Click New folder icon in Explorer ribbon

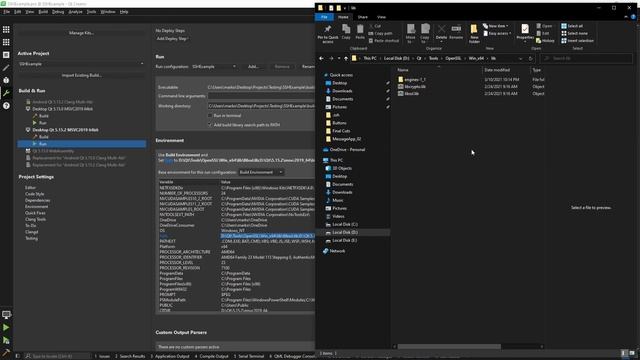point(474,33)
